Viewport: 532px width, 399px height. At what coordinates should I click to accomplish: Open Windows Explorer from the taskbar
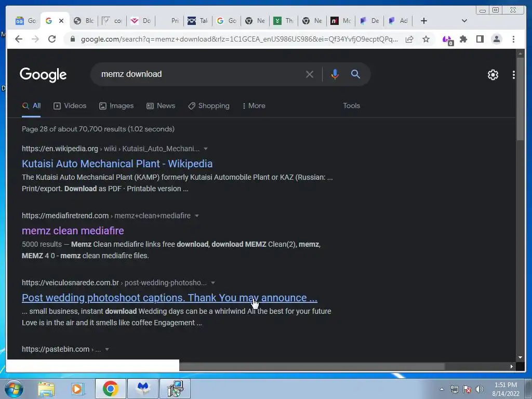click(46, 389)
